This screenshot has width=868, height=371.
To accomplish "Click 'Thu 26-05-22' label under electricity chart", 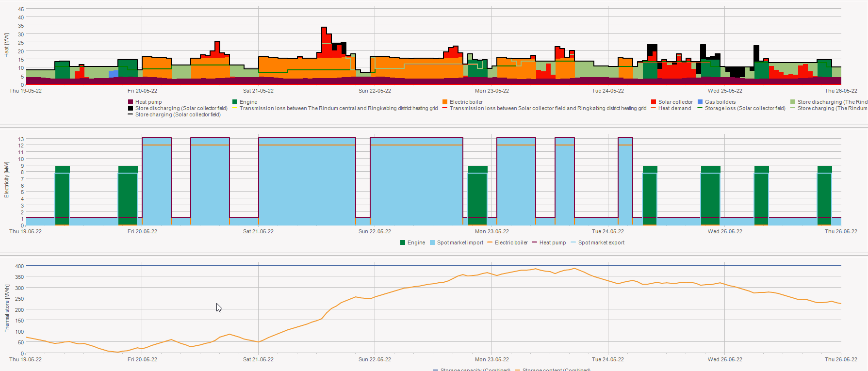I will click(841, 231).
